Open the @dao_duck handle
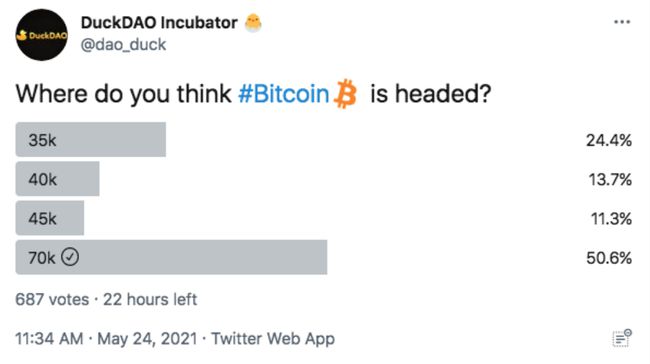 click(123, 44)
